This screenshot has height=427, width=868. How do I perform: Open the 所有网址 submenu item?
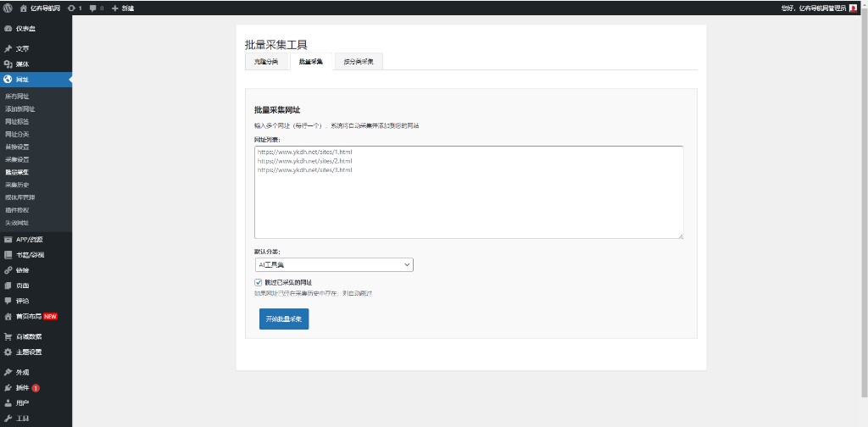click(17, 96)
